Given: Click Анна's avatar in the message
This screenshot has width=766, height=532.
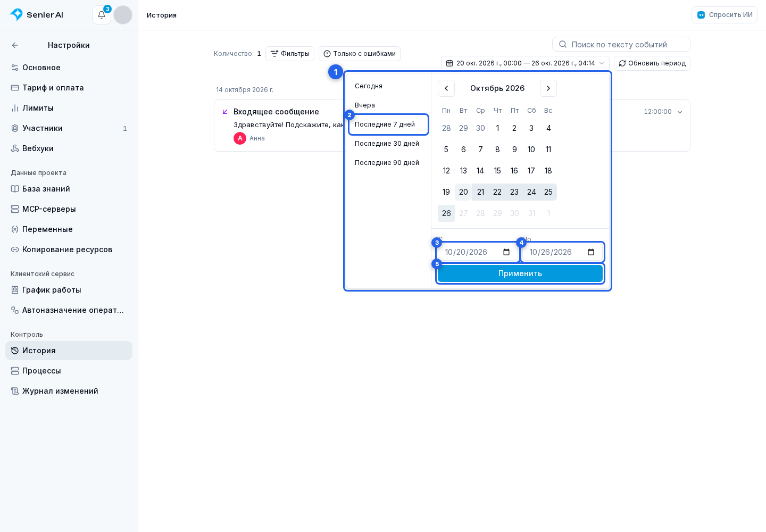Looking at the screenshot, I should (240, 138).
